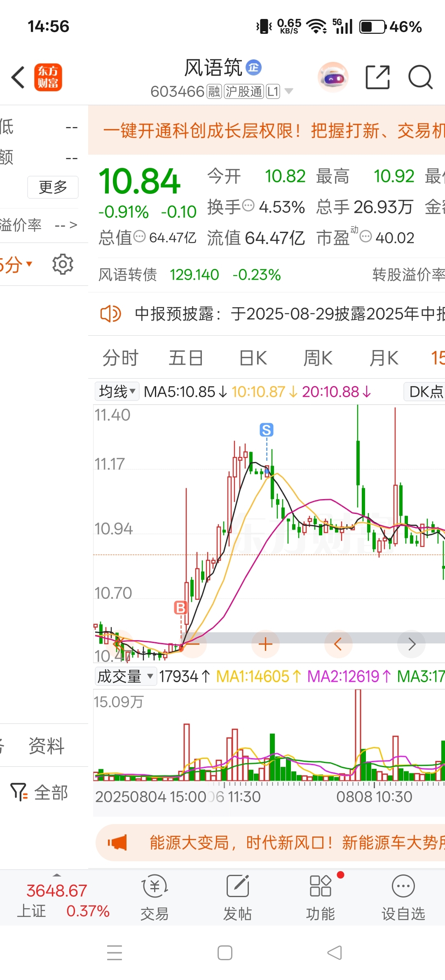Switch to 分时 tab
445x980 pixels.
121,358
